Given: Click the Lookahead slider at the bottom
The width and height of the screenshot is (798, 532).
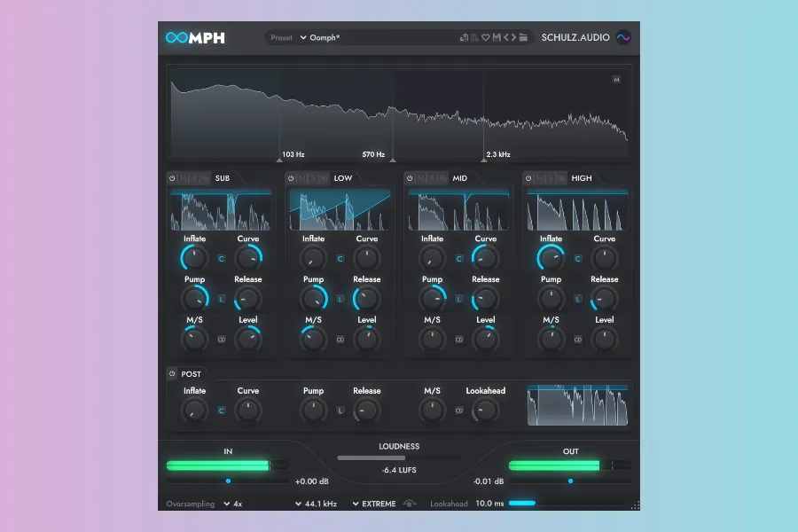Looking at the screenshot, I should point(567,504).
